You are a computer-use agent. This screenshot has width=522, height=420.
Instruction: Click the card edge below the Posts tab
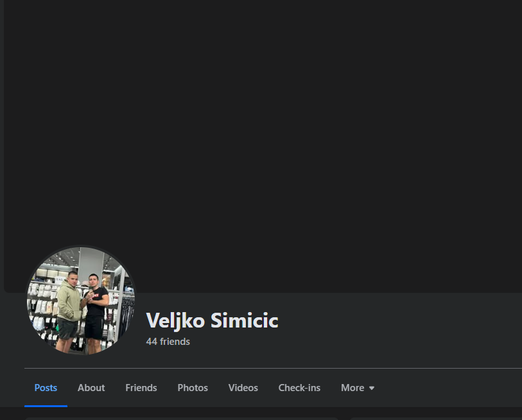click(182, 419)
